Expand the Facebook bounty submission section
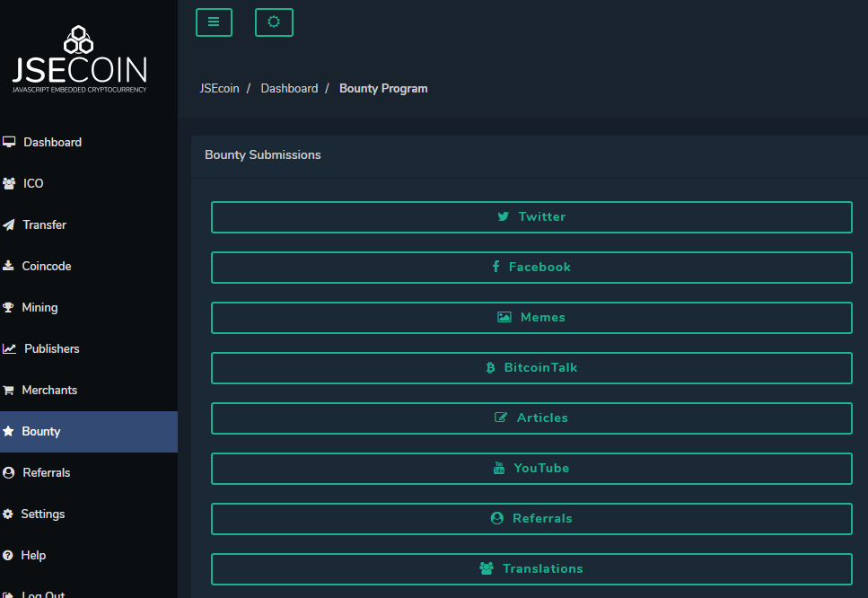This screenshot has width=868, height=598. click(x=531, y=268)
